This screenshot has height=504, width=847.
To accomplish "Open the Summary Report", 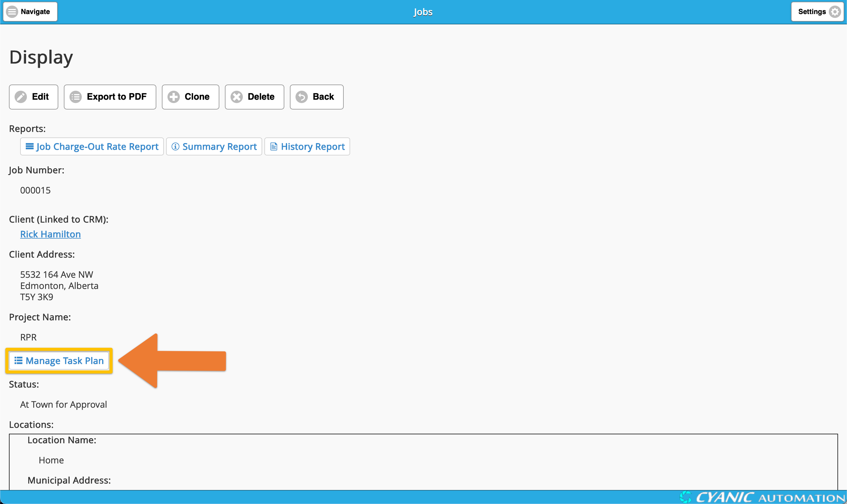I will (214, 146).
